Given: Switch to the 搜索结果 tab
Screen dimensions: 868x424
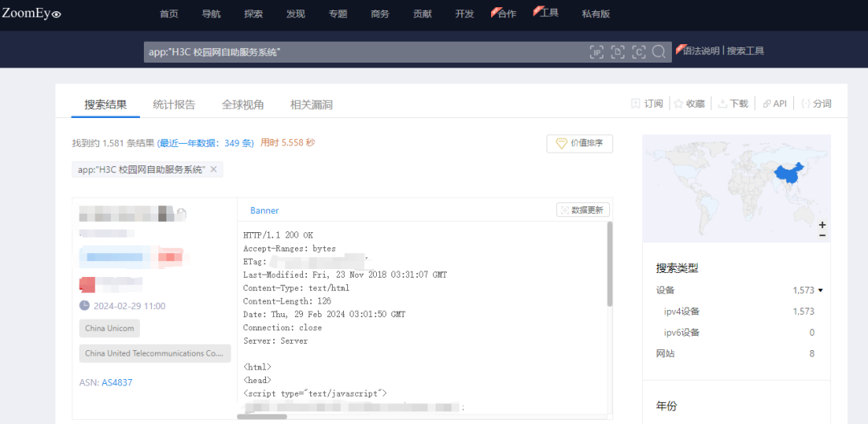Looking at the screenshot, I should (106, 104).
